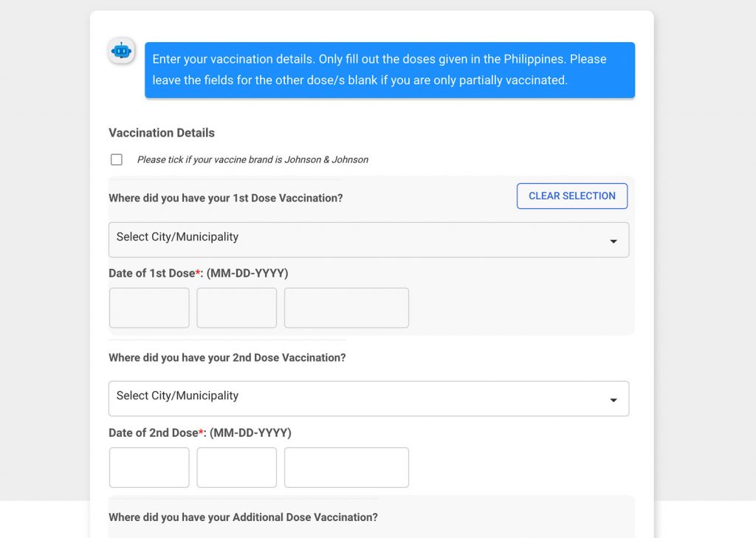Click the 'Date of 2nd Dose' label text
The height and width of the screenshot is (538, 756).
[154, 433]
